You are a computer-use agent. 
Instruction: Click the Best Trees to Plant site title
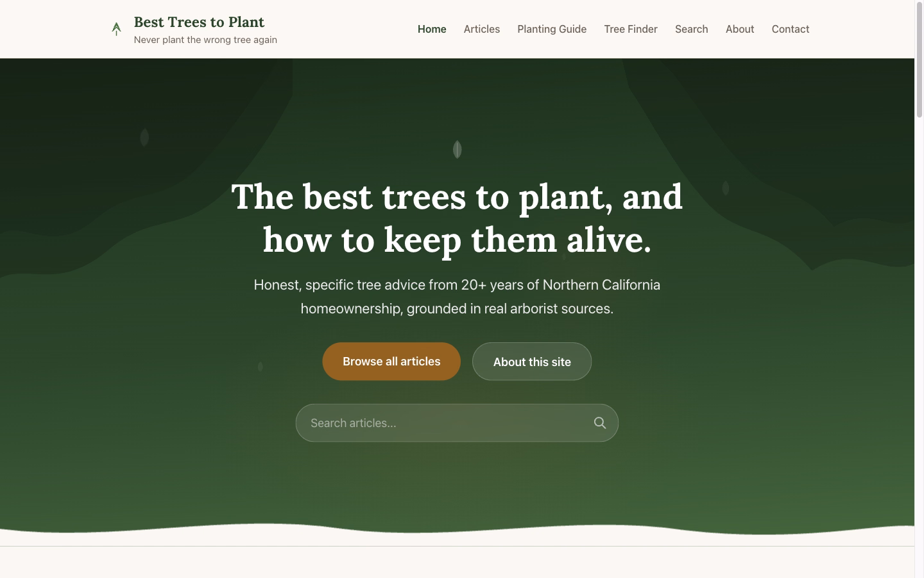pyautogui.click(x=199, y=22)
